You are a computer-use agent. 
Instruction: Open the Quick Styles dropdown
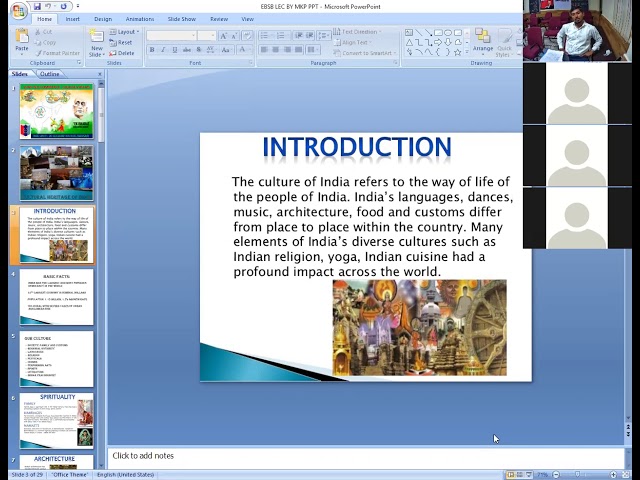504,43
